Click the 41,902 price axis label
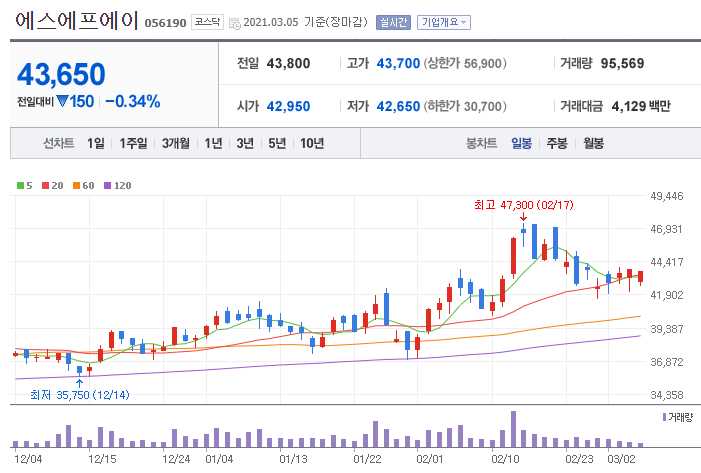The width and height of the screenshot is (701, 473). [667, 295]
